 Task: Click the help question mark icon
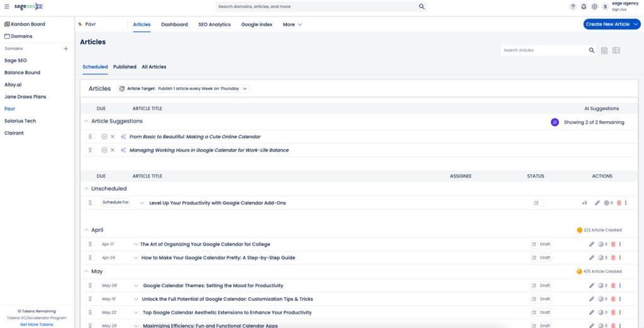pos(573,7)
